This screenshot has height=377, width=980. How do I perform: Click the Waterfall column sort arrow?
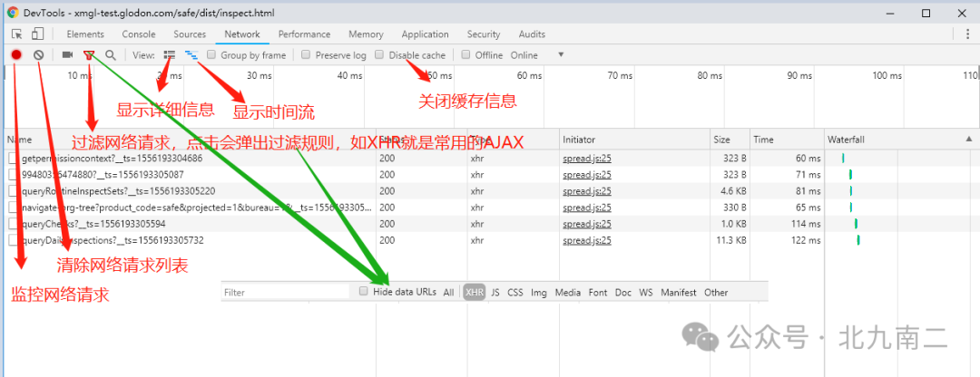969,140
